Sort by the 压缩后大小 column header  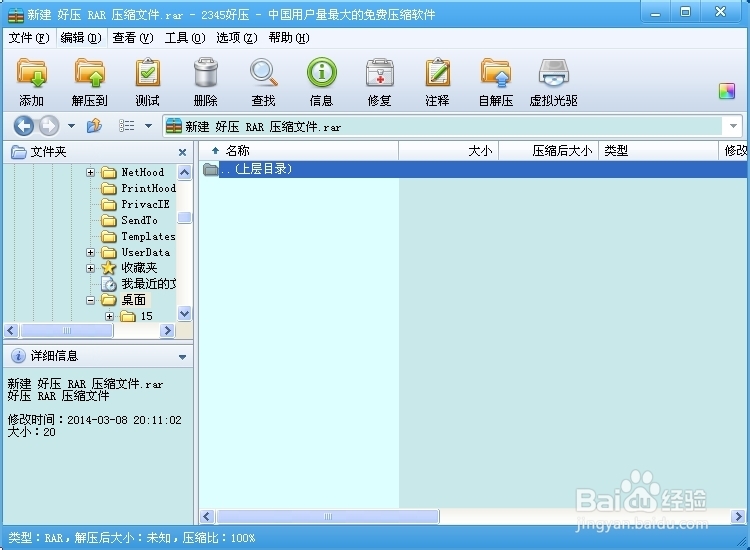click(549, 151)
